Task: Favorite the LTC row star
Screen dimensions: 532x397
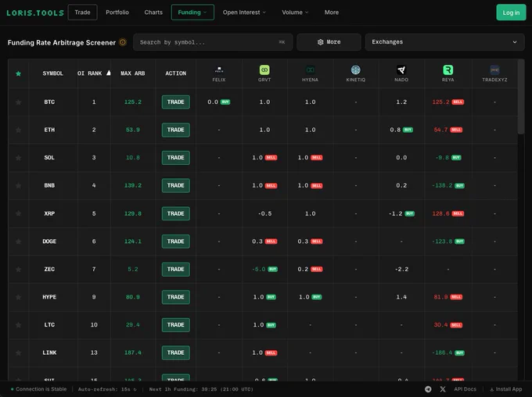Action: (18, 325)
